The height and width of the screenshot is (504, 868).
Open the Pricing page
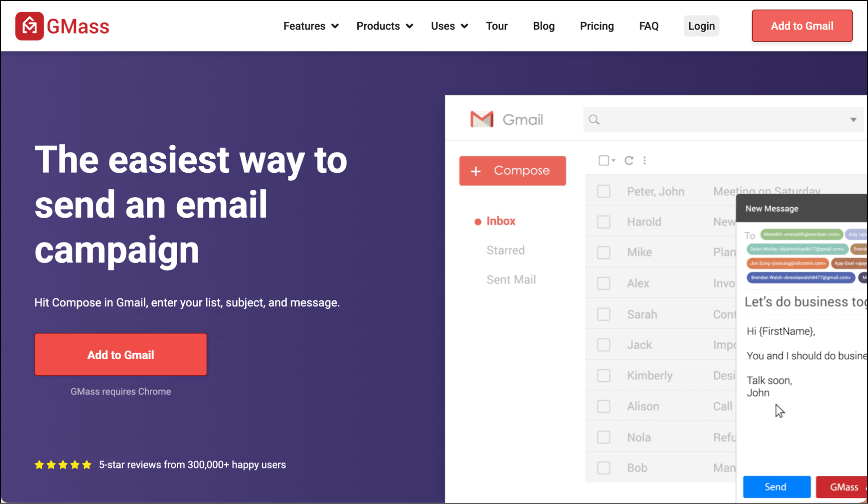point(597,26)
